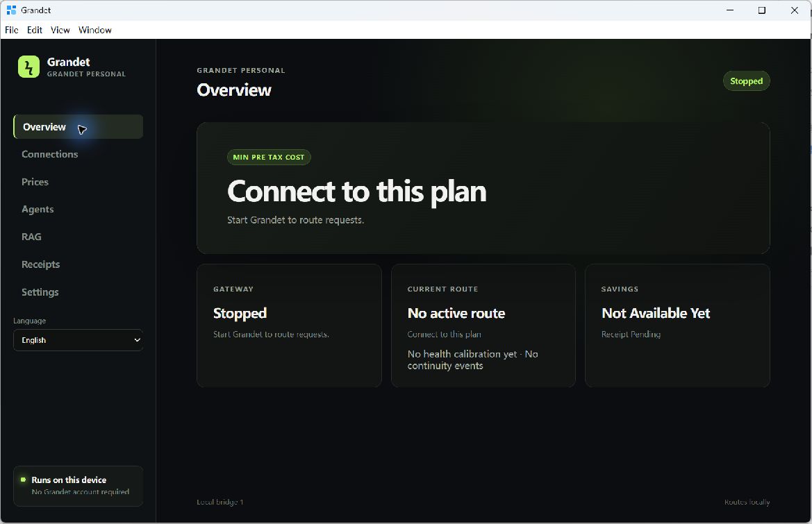Click the Connect to this plan heading

click(357, 192)
